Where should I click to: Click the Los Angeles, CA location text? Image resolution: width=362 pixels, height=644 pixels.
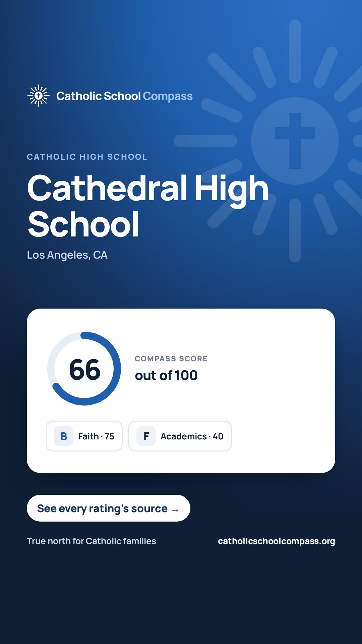pos(67,255)
